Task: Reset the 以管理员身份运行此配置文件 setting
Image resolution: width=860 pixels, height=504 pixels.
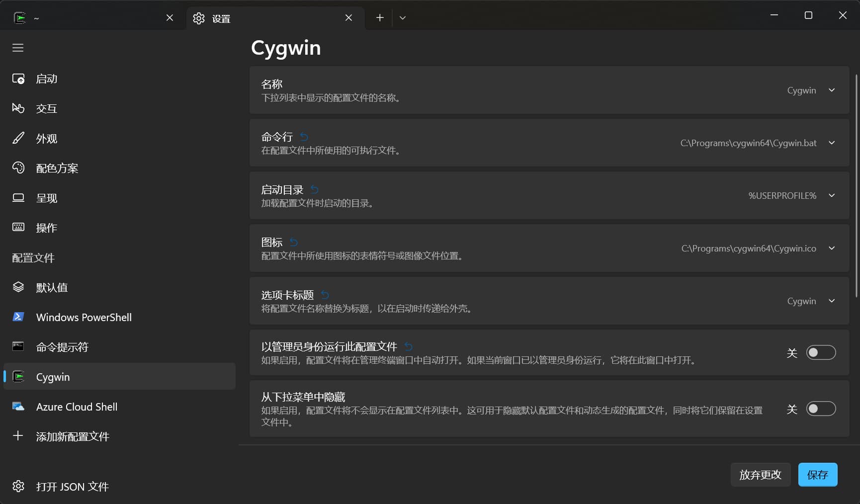Action: pos(409,346)
